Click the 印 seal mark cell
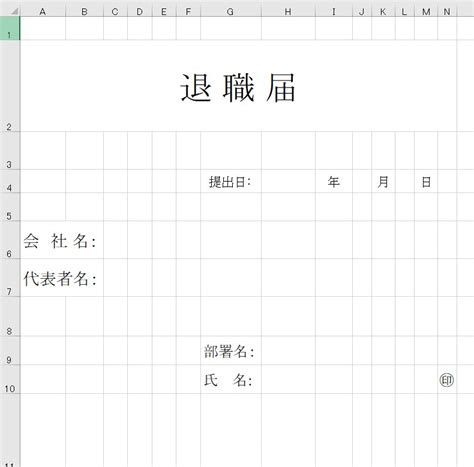This screenshot has width=474, height=467. point(447,379)
